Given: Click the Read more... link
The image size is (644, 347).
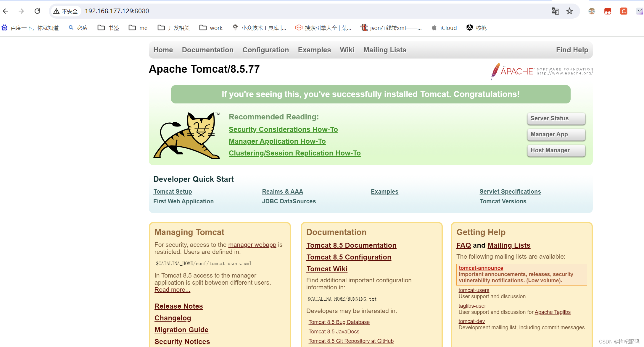Looking at the screenshot, I should (x=172, y=290).
